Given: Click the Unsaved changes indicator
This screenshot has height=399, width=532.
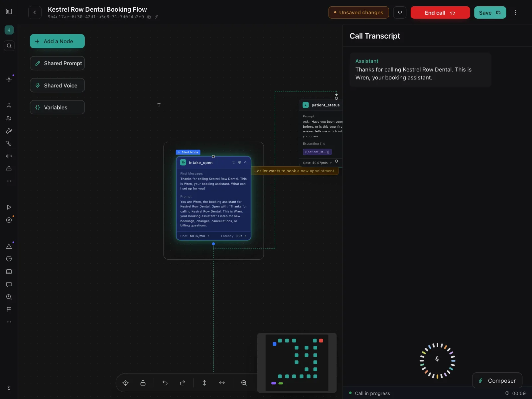Looking at the screenshot, I should click(358, 13).
